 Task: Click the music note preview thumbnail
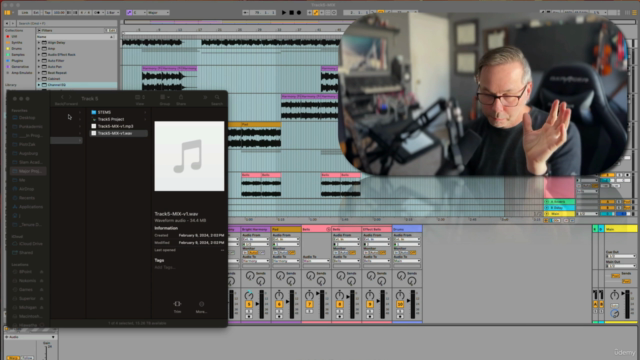point(189,156)
